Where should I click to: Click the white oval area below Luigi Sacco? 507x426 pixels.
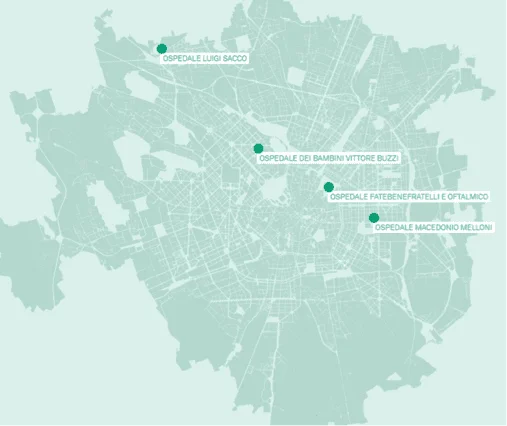[137, 85]
